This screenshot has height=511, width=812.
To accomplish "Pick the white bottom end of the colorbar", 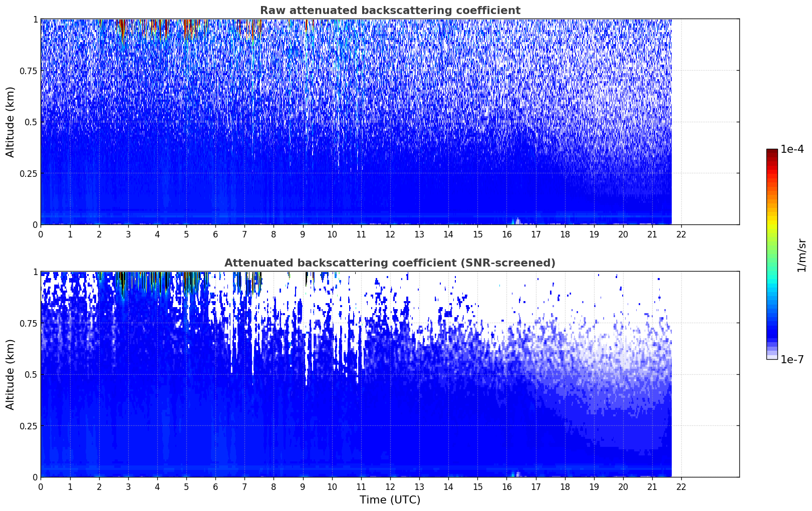I will (x=772, y=357).
